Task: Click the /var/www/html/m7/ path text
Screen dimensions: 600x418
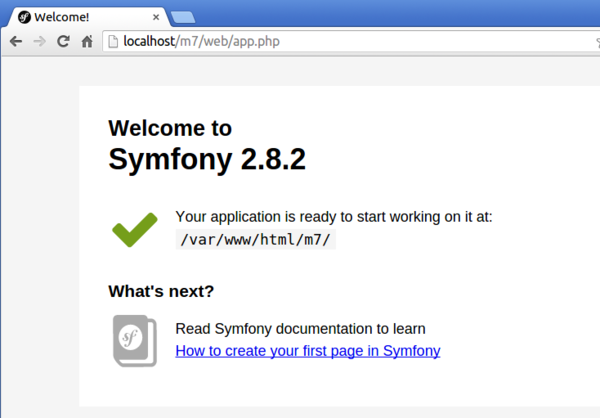Action: [254, 240]
